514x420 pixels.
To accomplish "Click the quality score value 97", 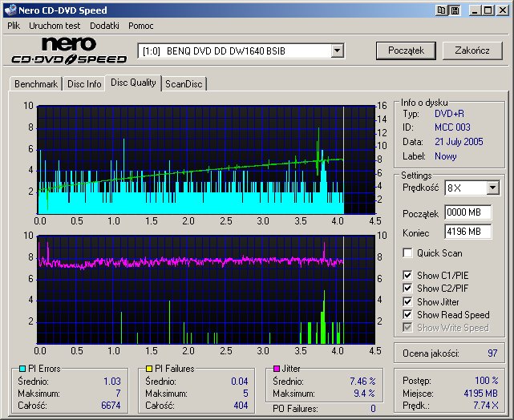I will (x=492, y=353).
